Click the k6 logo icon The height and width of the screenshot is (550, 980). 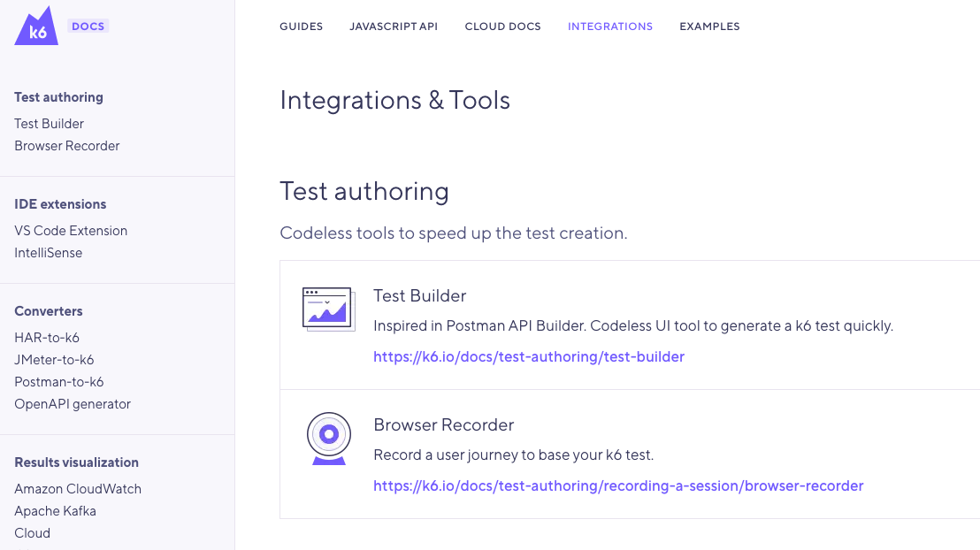click(36, 27)
